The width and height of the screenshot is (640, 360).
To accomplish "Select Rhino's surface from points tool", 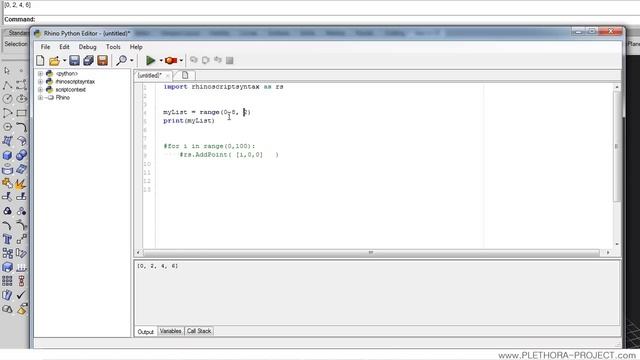I will point(7,141).
